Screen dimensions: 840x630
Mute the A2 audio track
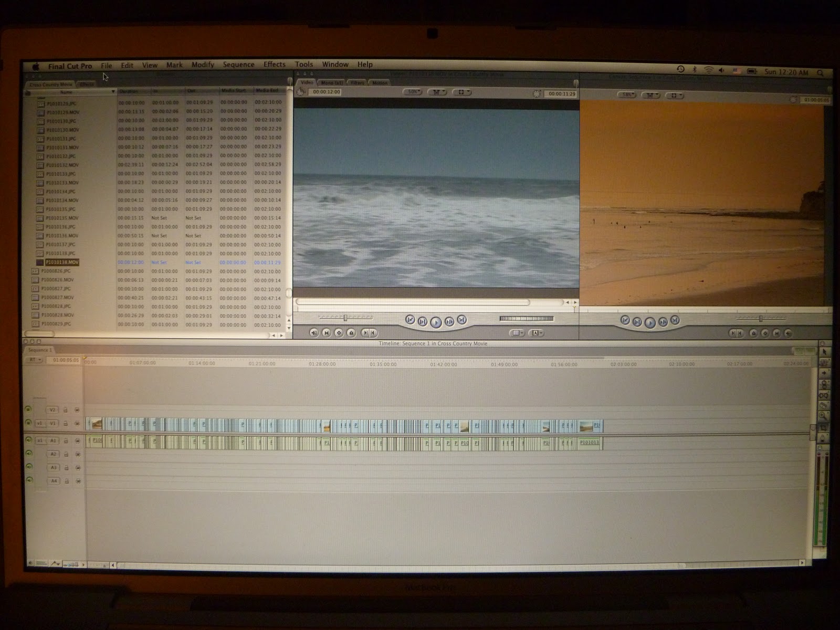tap(29, 454)
